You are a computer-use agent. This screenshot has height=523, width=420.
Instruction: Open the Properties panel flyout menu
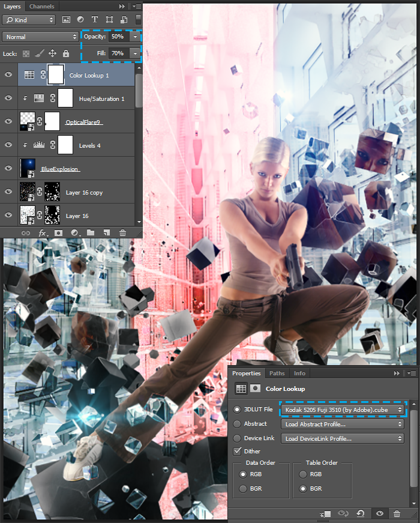click(412, 373)
